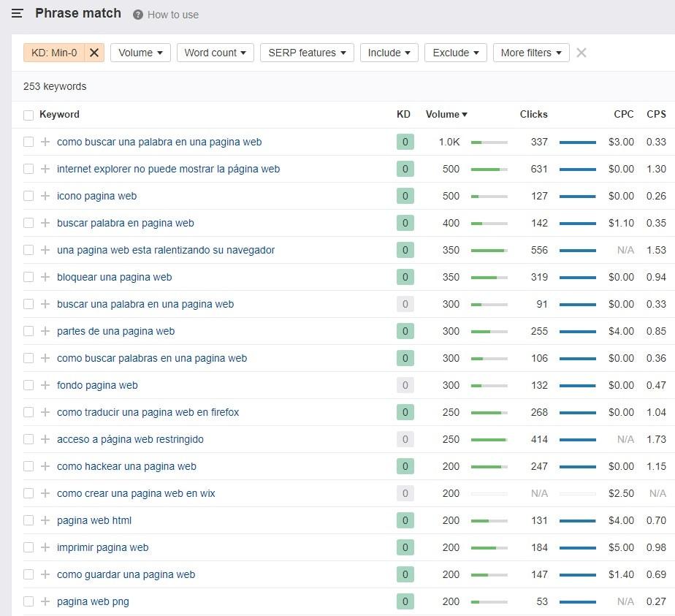Expand the Volume filter dropdown
The image size is (675, 616).
coord(140,53)
